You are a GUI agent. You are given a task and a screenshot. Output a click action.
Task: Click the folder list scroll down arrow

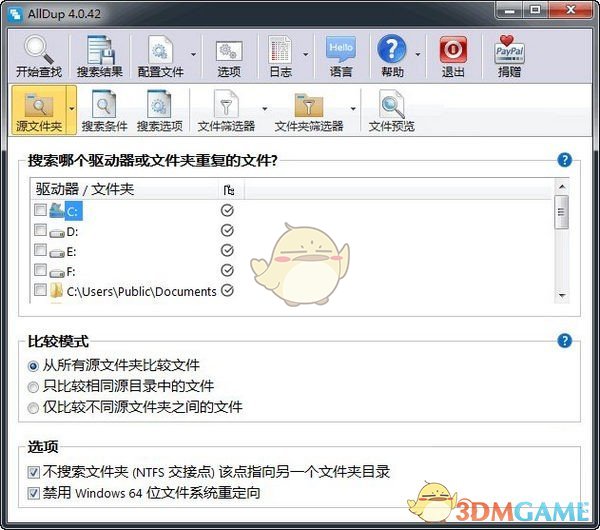coord(562,295)
